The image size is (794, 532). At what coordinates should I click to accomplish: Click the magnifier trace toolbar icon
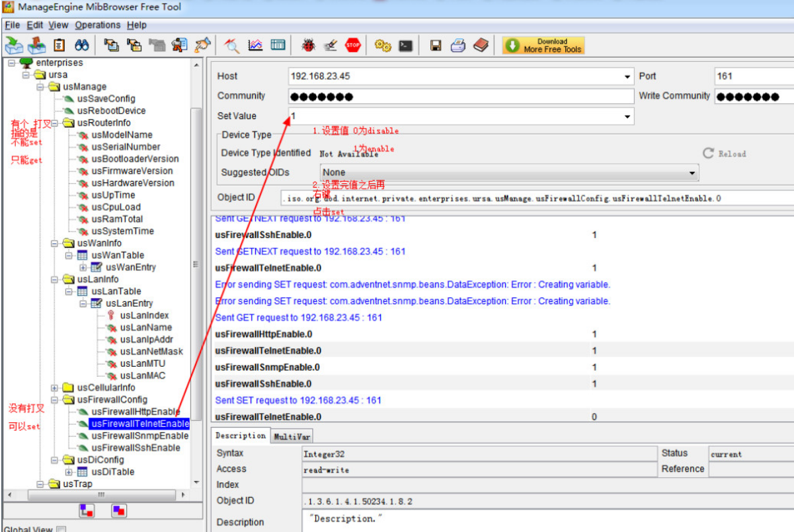232,46
